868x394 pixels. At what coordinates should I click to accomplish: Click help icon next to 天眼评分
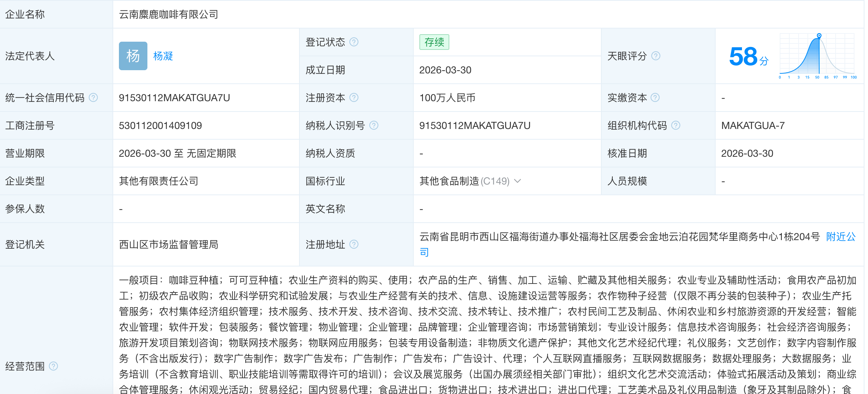tap(655, 56)
